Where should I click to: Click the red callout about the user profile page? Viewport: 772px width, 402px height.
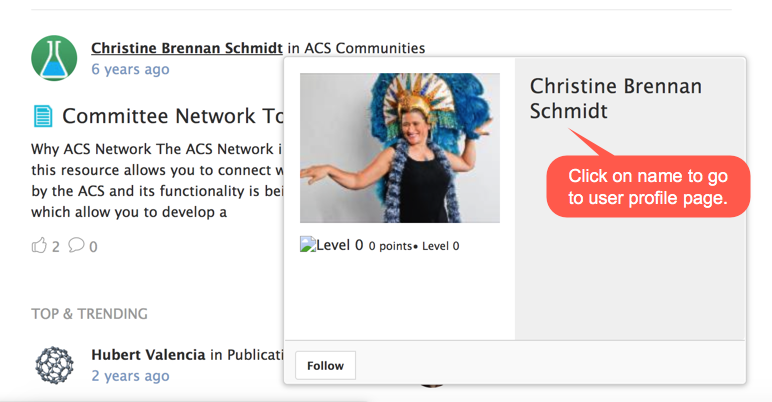point(647,187)
